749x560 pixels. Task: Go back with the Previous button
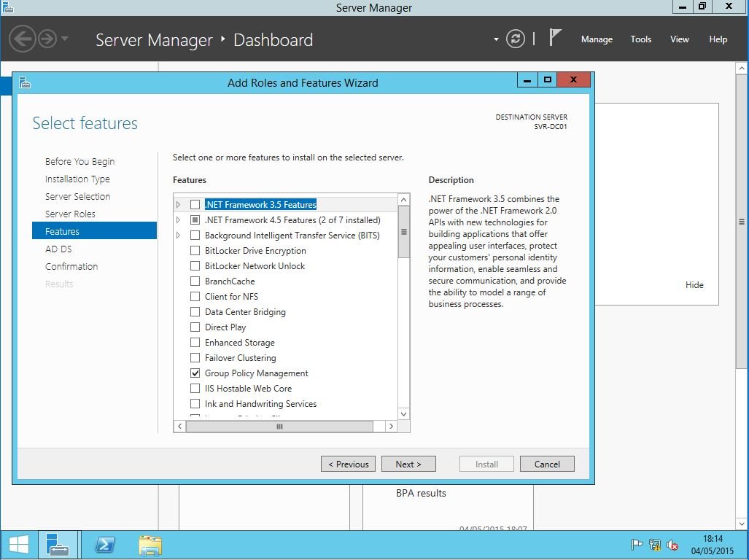coord(348,464)
